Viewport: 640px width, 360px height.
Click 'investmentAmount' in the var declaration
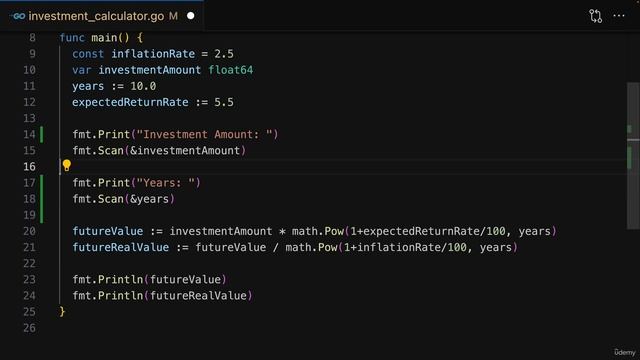[150, 70]
